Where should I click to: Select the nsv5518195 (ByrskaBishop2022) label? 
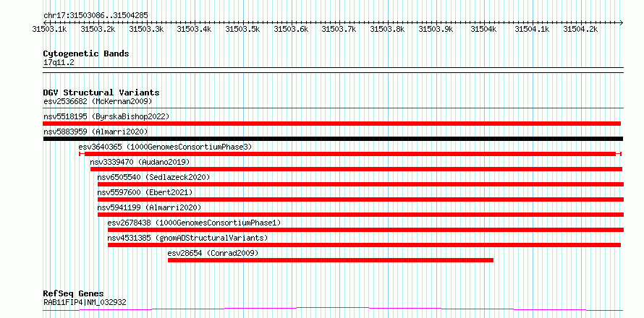pos(106,116)
